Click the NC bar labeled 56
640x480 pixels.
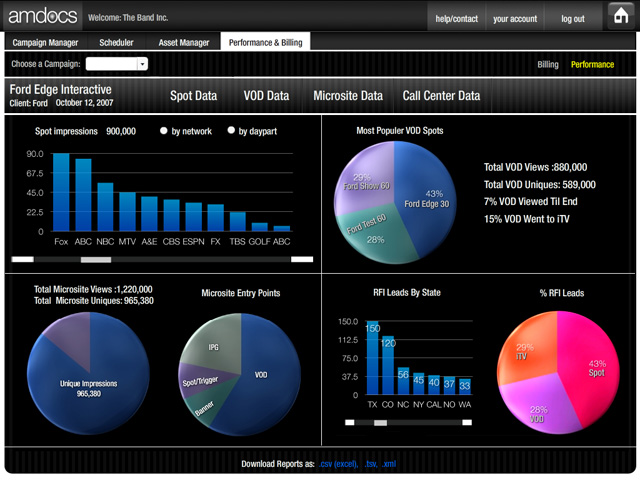[403, 381]
